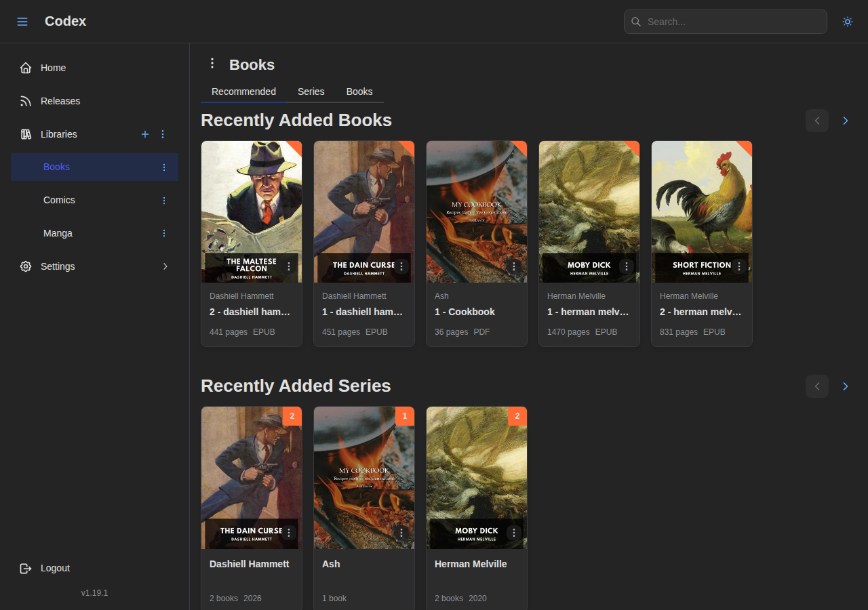The width and height of the screenshot is (868, 610).
Task: Open the Ash series cover
Action: click(x=364, y=478)
